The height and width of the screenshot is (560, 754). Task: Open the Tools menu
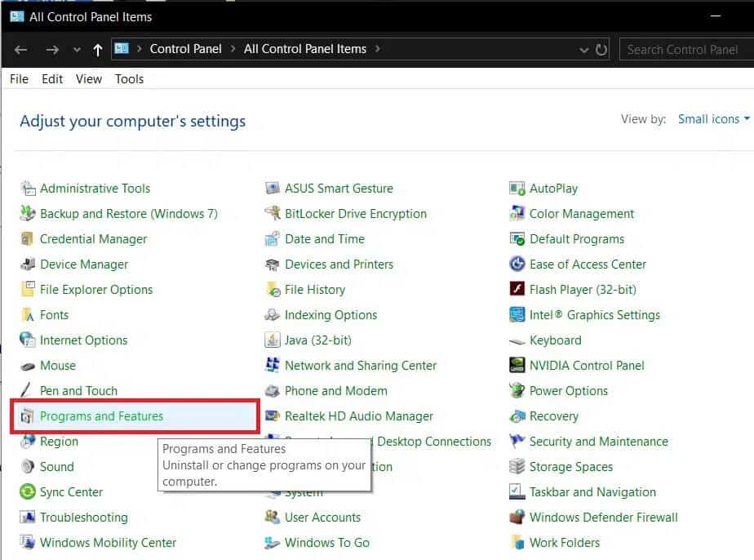(130, 79)
